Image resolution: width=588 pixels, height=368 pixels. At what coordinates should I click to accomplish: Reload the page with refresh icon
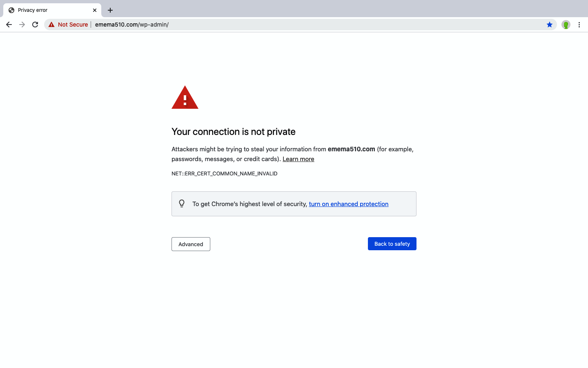pyautogui.click(x=35, y=25)
